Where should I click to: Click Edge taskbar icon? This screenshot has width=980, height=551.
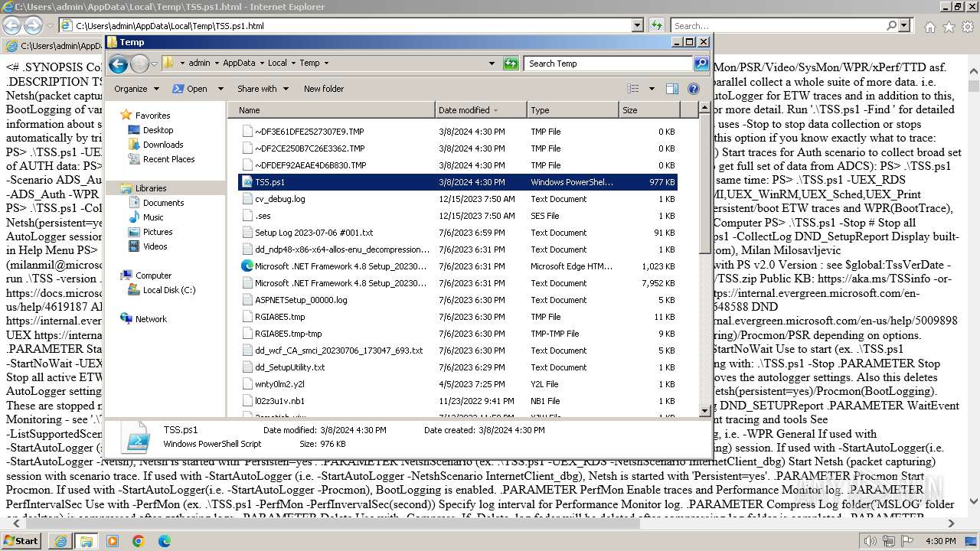coord(165,541)
